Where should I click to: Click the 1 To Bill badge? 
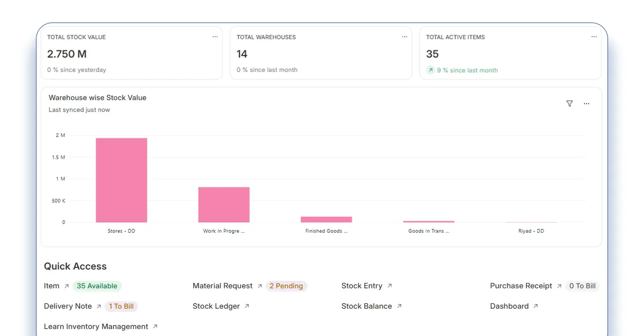(x=121, y=307)
